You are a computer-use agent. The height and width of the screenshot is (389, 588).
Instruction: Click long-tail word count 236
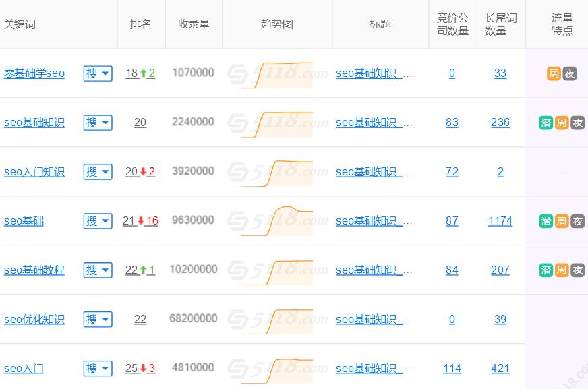tap(500, 123)
